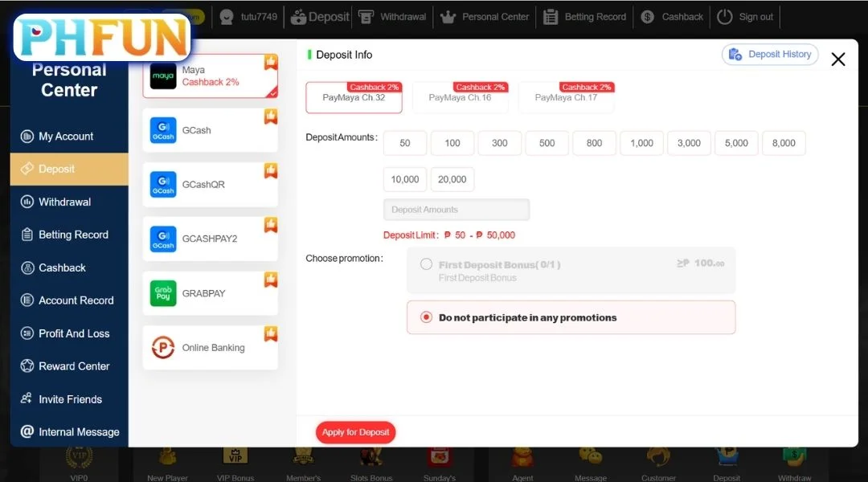Click the Online Banking logo icon
Viewport: 868px width, 482px height.
tap(163, 348)
